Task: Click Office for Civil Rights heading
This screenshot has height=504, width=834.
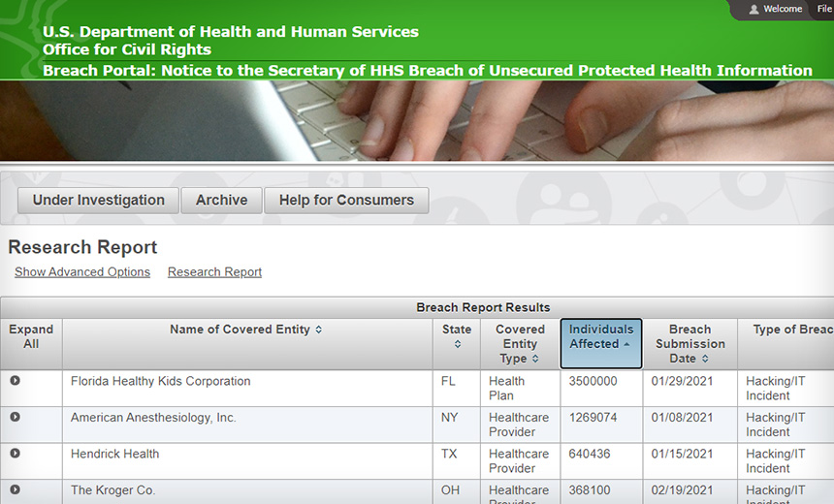Action: point(127,49)
